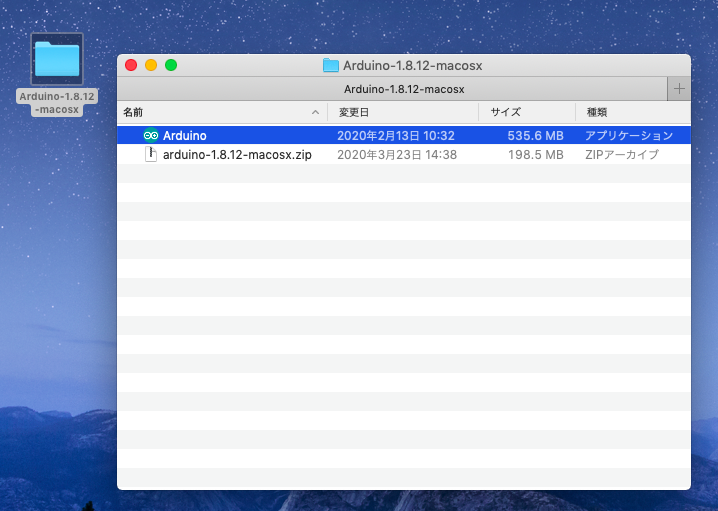
Task: Close the Finder window with red button
Action: pyautogui.click(x=131, y=65)
